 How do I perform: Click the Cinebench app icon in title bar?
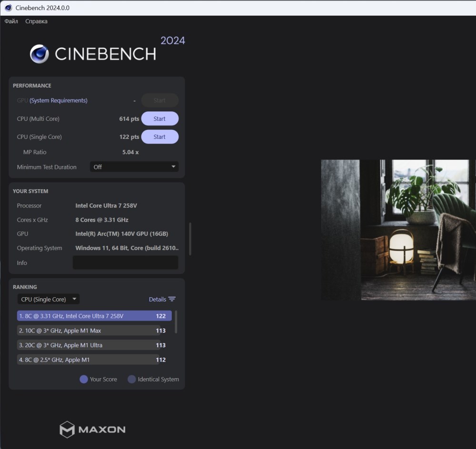[x=8, y=8]
